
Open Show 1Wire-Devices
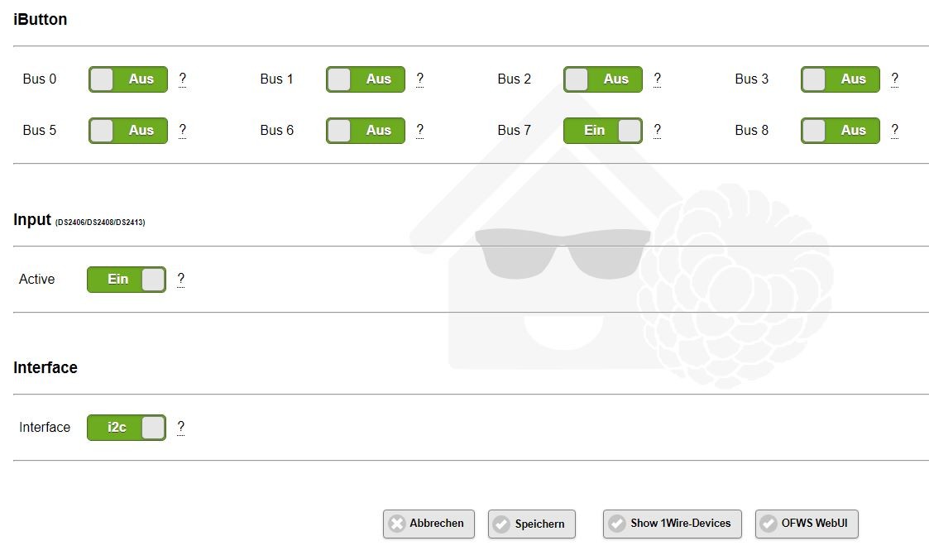coord(672,524)
